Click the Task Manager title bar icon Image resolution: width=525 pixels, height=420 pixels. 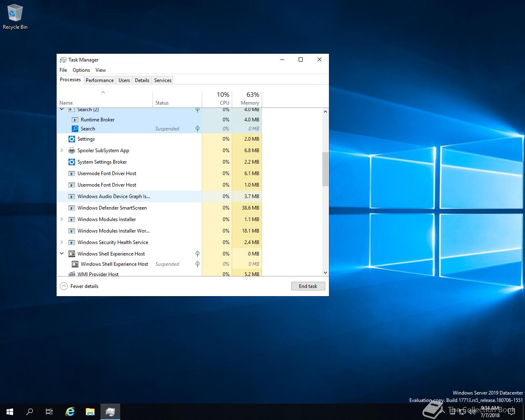[x=63, y=60]
